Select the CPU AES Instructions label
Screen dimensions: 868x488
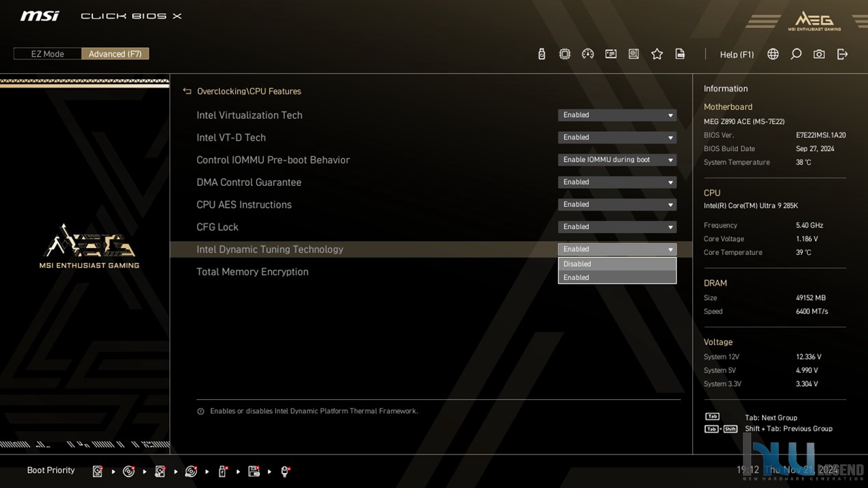[x=244, y=204]
